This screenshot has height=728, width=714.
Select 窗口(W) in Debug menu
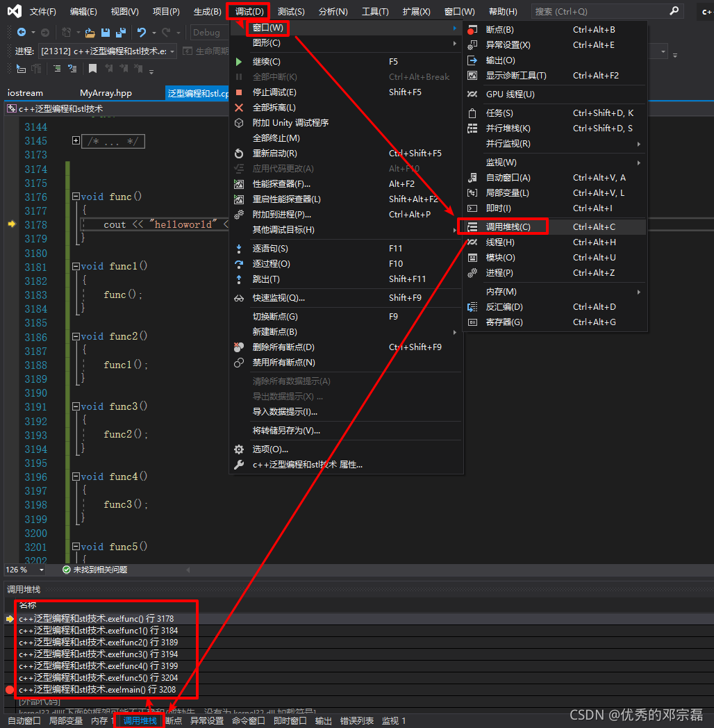[x=347, y=28]
